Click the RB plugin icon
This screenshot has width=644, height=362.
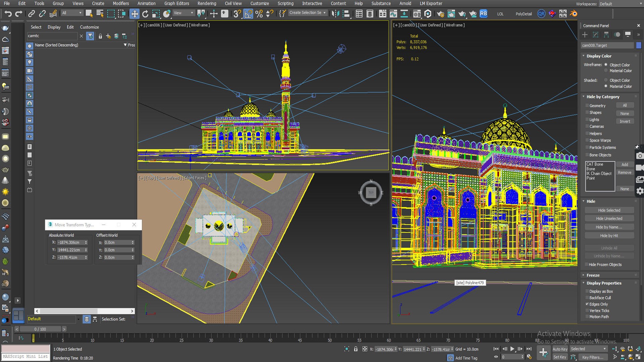click(483, 14)
